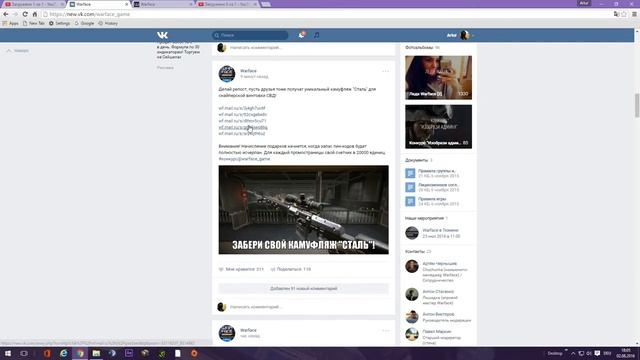Open the second wf.mail.ru promo link
This screenshot has width=640, height=360.
click(242, 115)
